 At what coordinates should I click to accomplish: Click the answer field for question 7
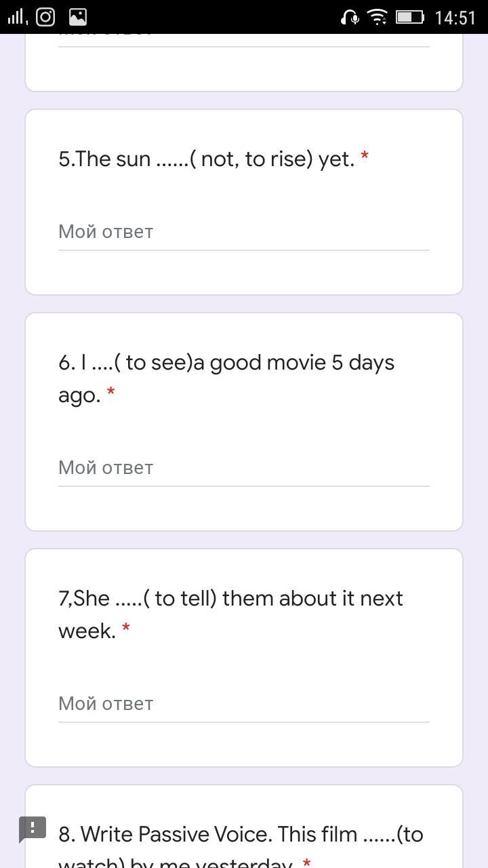[243, 704]
